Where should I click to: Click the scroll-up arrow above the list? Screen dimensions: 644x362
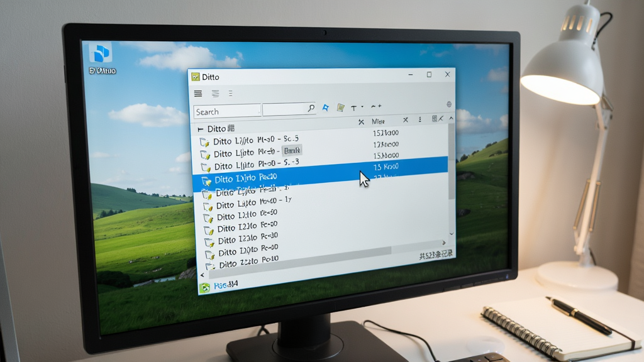(x=452, y=118)
